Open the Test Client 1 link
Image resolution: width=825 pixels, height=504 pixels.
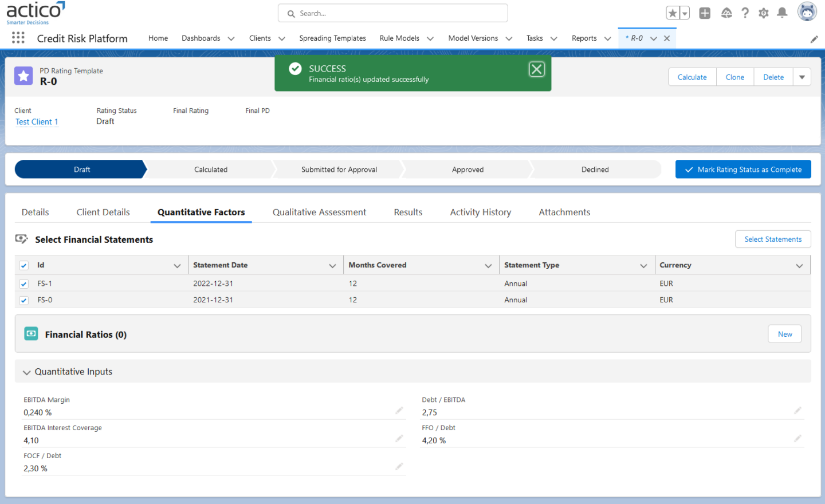(36, 121)
